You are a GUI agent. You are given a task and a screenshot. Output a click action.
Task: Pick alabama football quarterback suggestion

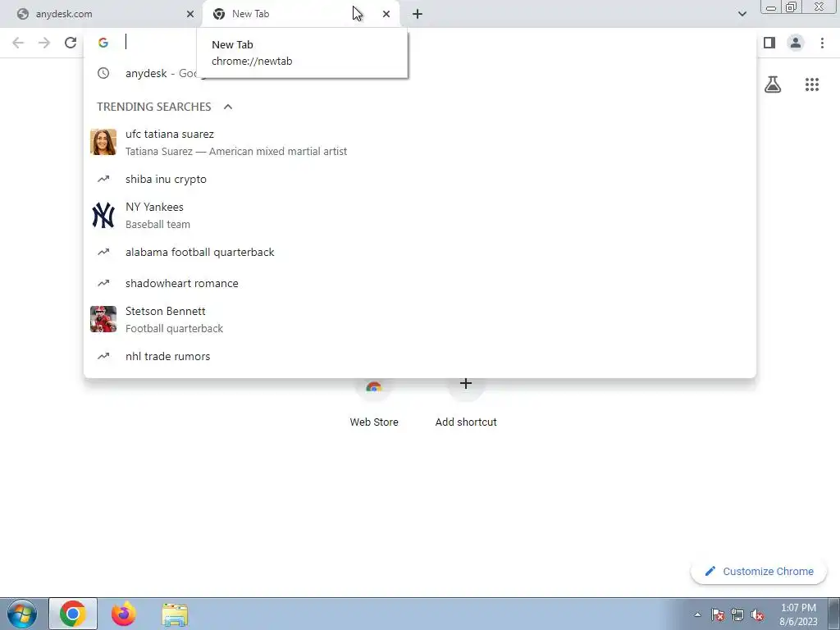(420, 252)
